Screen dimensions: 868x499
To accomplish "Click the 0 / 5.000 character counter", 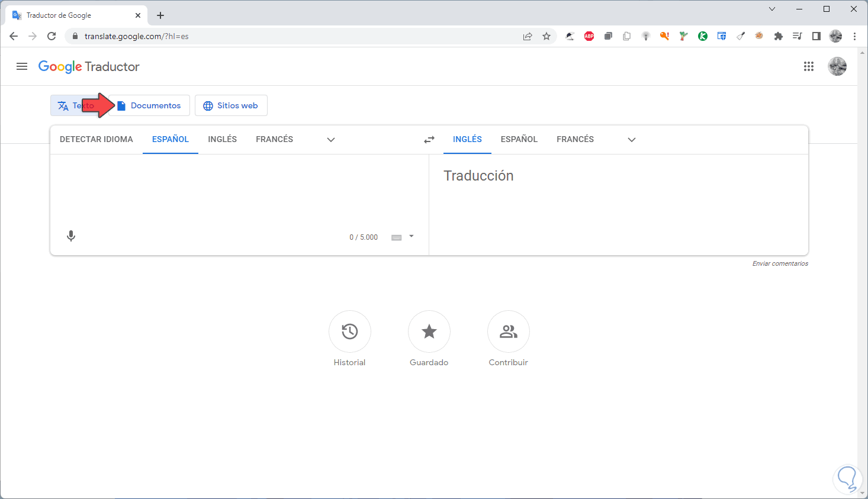I will [364, 237].
